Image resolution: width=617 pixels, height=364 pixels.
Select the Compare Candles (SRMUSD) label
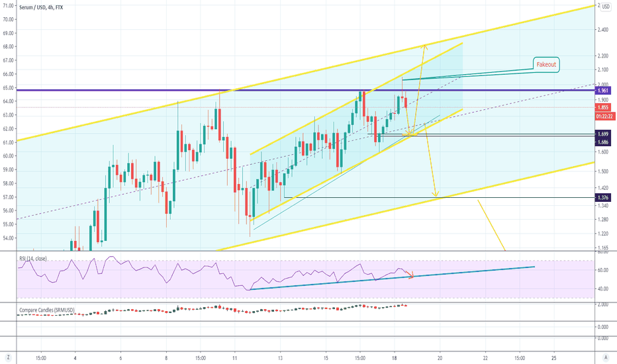click(x=47, y=310)
